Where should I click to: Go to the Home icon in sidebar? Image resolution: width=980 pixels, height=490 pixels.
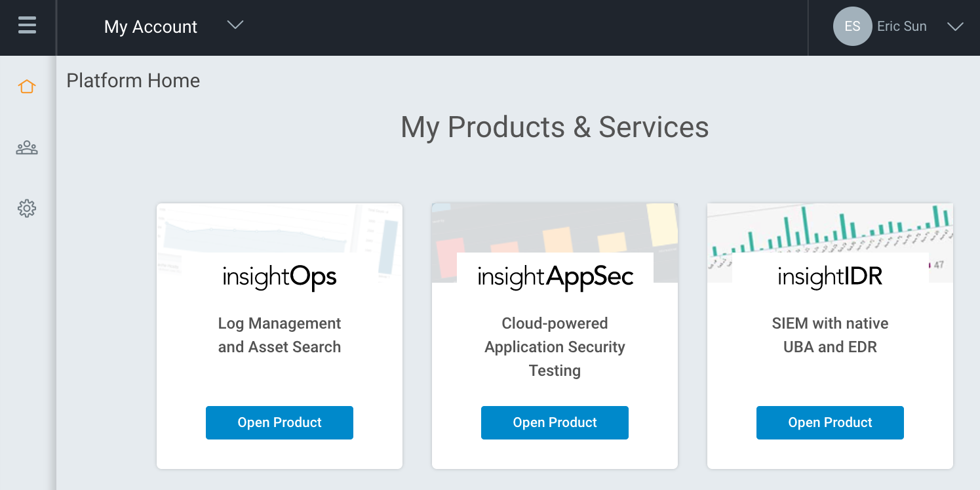coord(27,87)
